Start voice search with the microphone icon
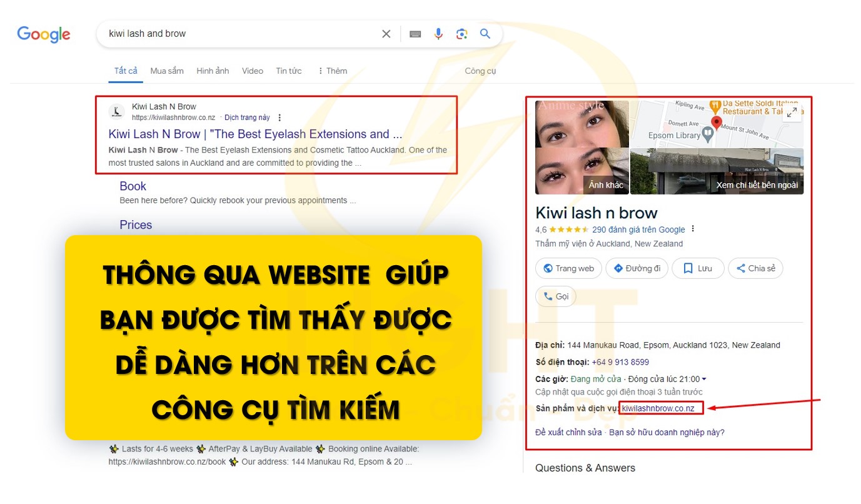 (438, 34)
